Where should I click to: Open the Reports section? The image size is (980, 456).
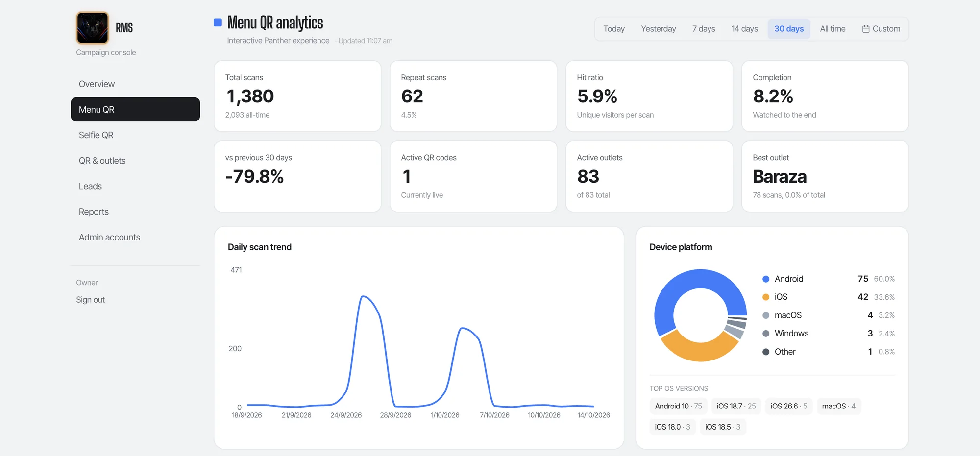tap(135, 212)
